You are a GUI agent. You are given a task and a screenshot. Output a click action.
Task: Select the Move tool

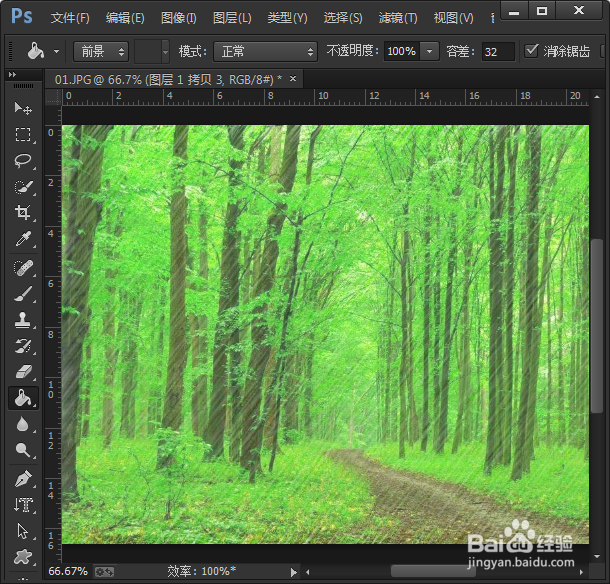tap(23, 108)
